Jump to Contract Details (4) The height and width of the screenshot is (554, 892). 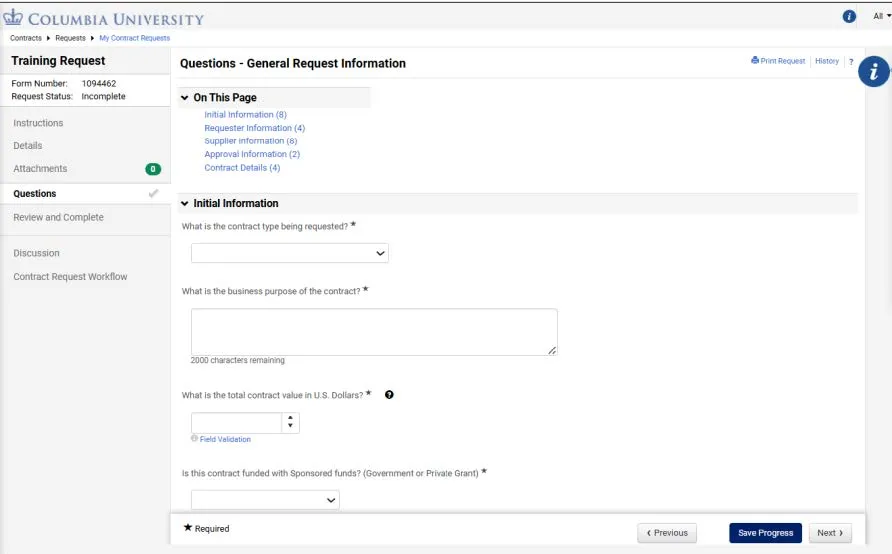pyautogui.click(x=242, y=168)
